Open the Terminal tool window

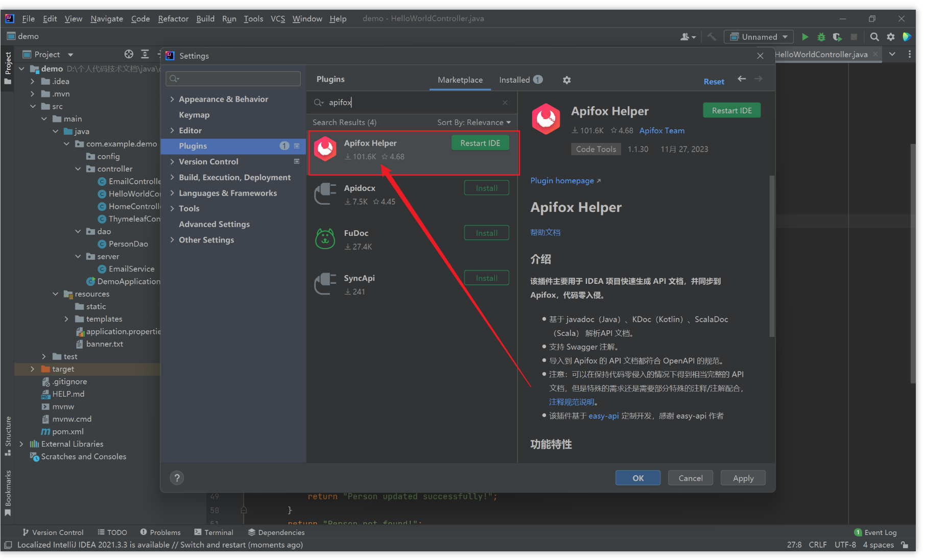(x=219, y=532)
